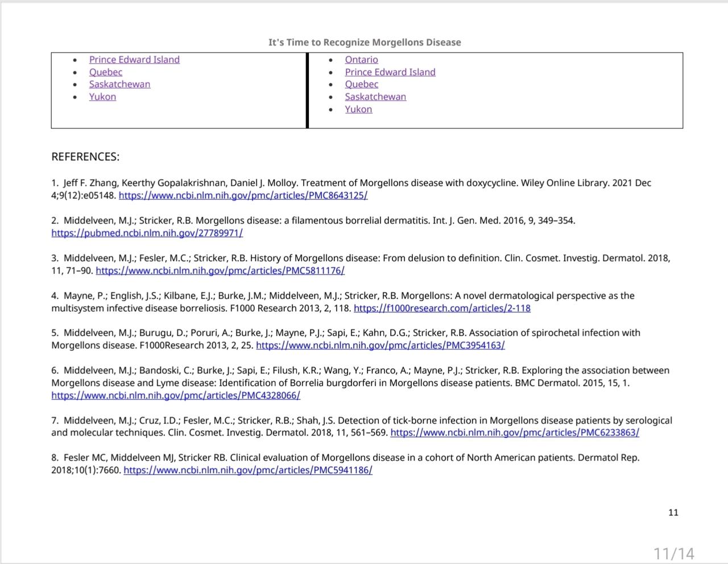Open the PMC8643125 article link
Image resolution: width=728 pixels, height=564 pixels.
(243, 195)
